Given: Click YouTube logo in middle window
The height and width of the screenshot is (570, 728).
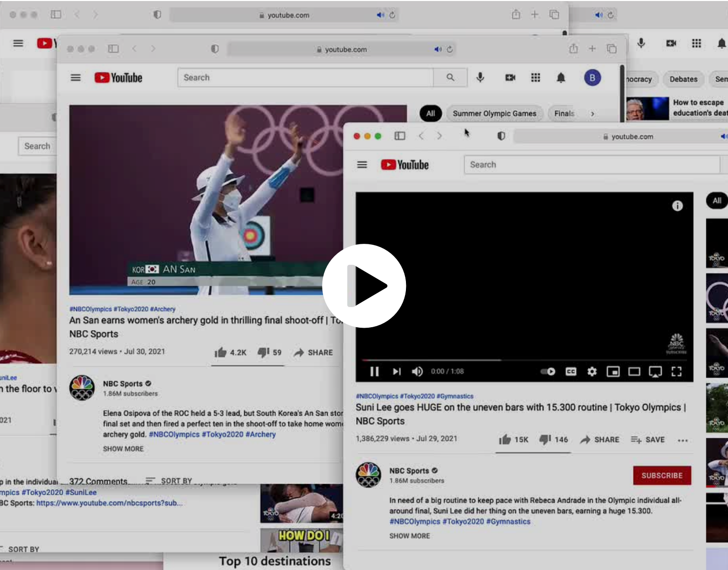Looking at the screenshot, I should coord(119,78).
